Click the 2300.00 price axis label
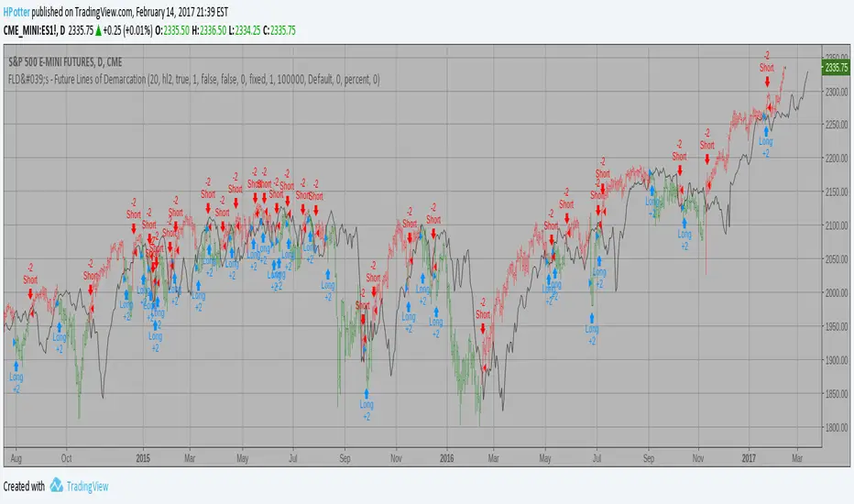 [x=837, y=92]
